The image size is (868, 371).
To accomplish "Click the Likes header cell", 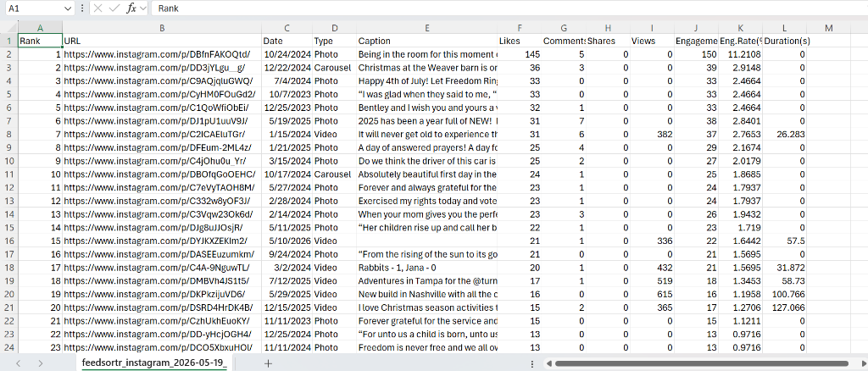I will (x=520, y=41).
